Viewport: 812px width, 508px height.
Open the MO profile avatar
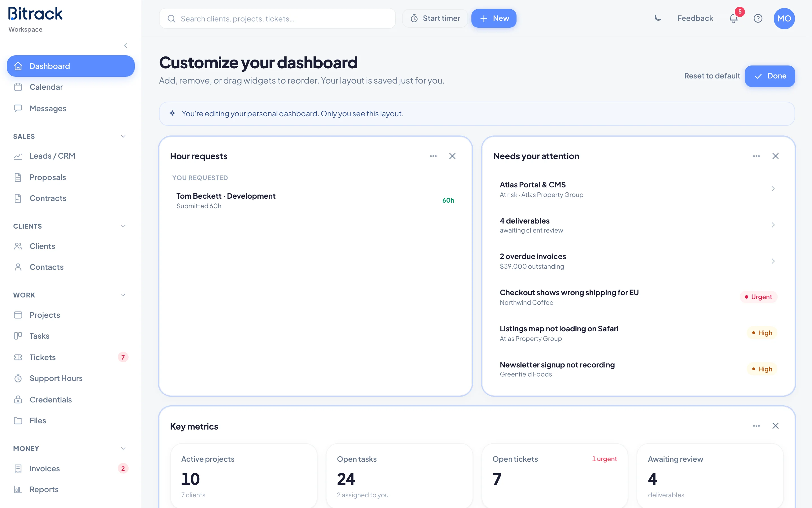click(784, 18)
